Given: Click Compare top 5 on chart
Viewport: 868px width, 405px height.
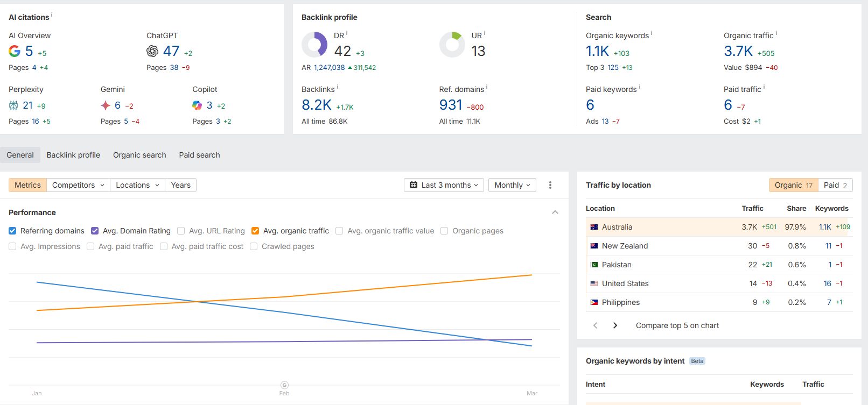Looking at the screenshot, I should (677, 325).
